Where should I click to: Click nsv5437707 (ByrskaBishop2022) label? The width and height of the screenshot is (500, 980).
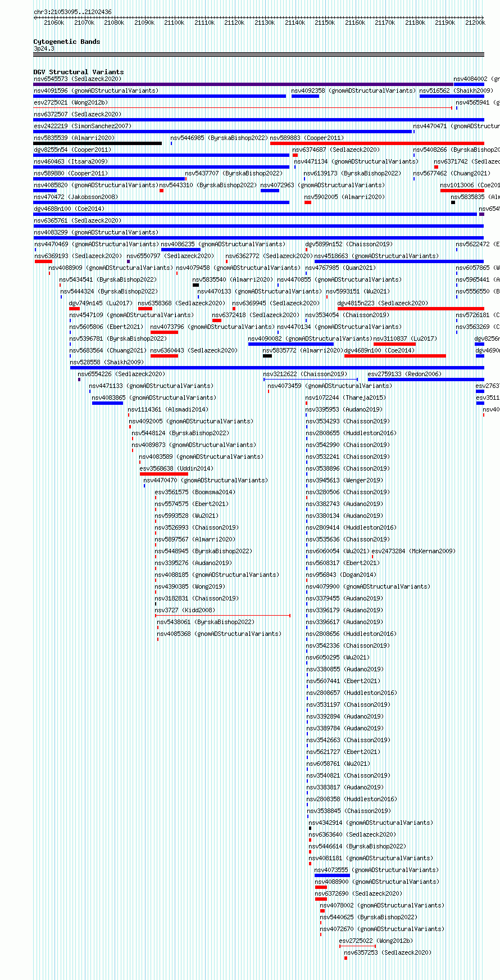tap(234, 173)
